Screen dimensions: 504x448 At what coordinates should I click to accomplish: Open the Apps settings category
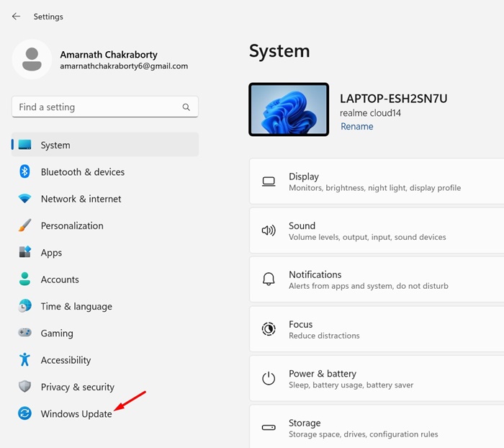(51, 253)
